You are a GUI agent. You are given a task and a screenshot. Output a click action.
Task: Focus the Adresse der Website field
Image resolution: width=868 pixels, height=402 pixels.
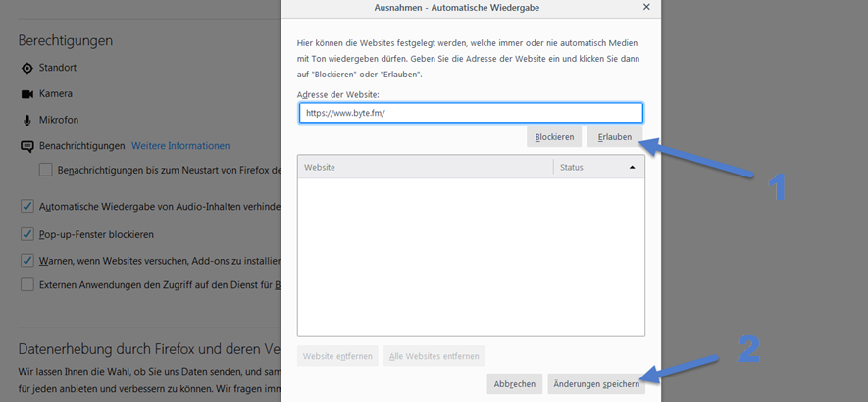coord(471,113)
